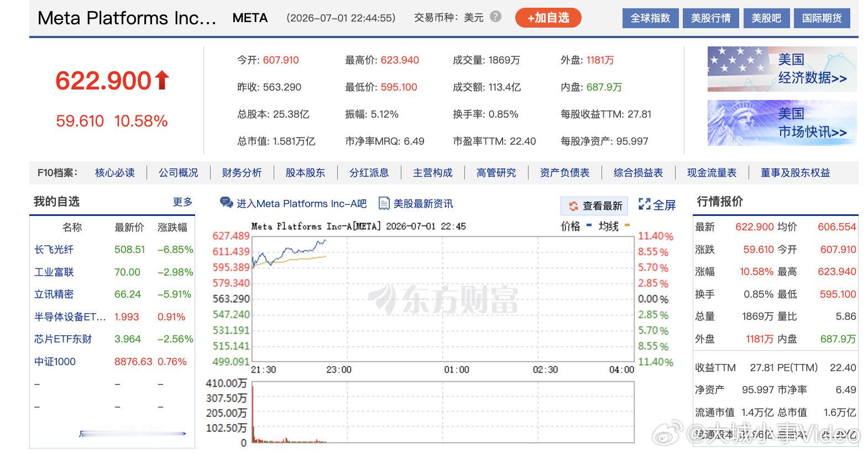Click the 今开 value 607.910 in header

[x=281, y=60]
